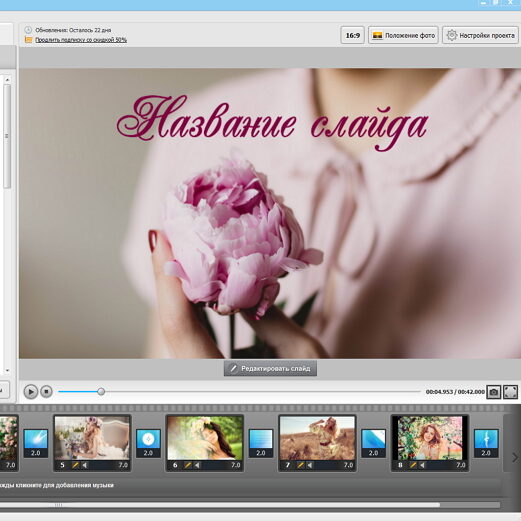
Task: Open the fullscreen preview mode
Action: pos(510,392)
